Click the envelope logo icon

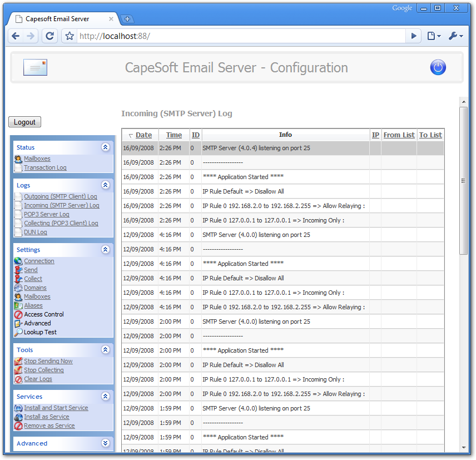click(x=35, y=67)
